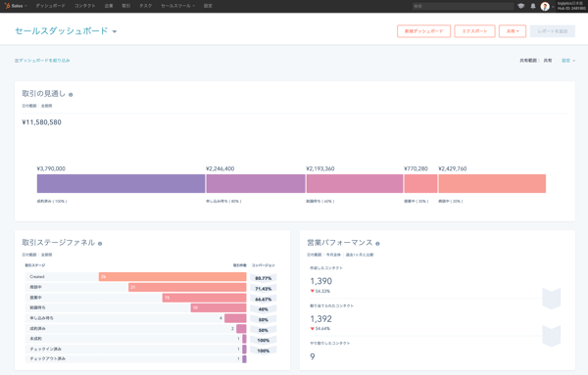Click the info icon beside 取引の見通し

[x=71, y=95]
